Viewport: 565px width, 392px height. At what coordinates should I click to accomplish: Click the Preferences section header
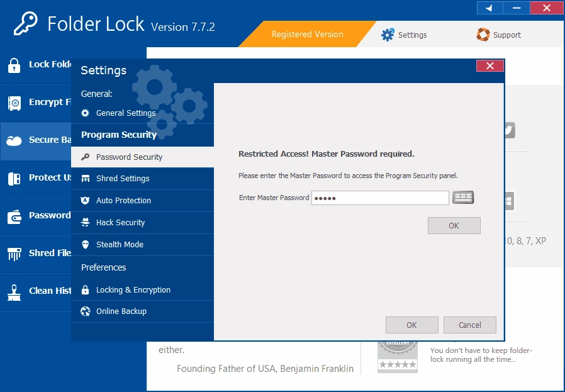pyautogui.click(x=103, y=267)
